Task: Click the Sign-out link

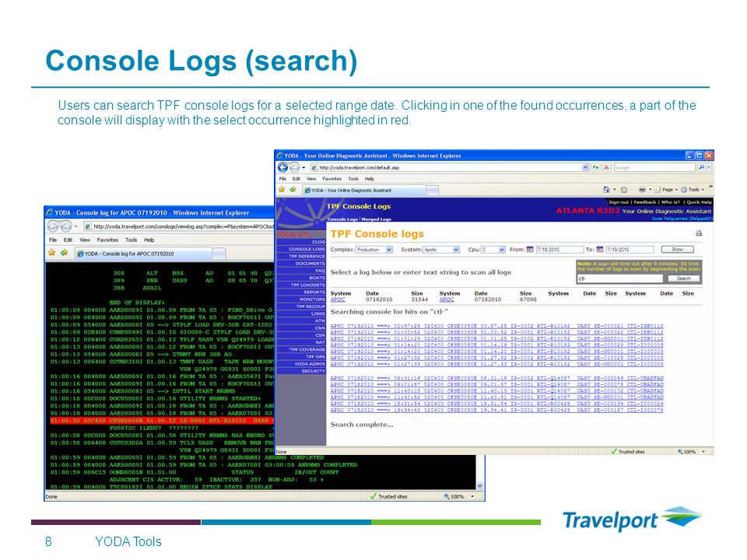Action: point(619,202)
